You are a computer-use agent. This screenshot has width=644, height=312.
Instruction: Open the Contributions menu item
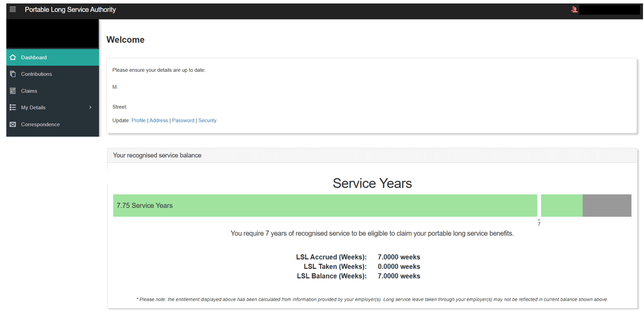click(x=53, y=74)
